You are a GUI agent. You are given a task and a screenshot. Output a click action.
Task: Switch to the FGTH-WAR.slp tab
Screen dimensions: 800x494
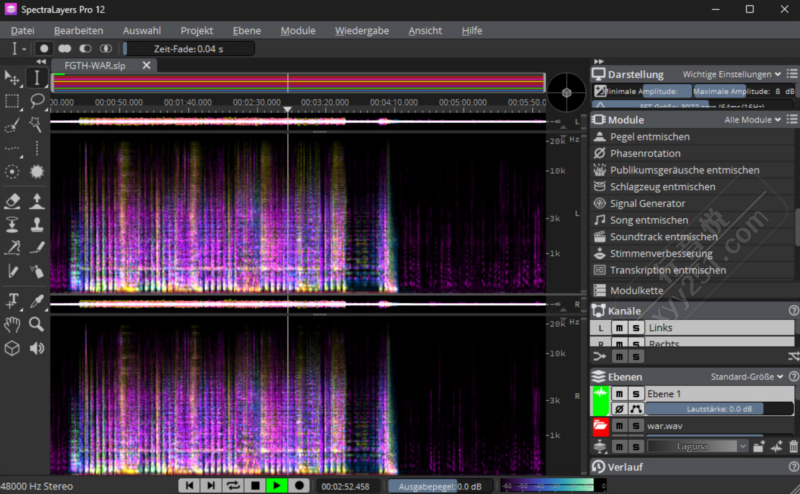point(95,65)
